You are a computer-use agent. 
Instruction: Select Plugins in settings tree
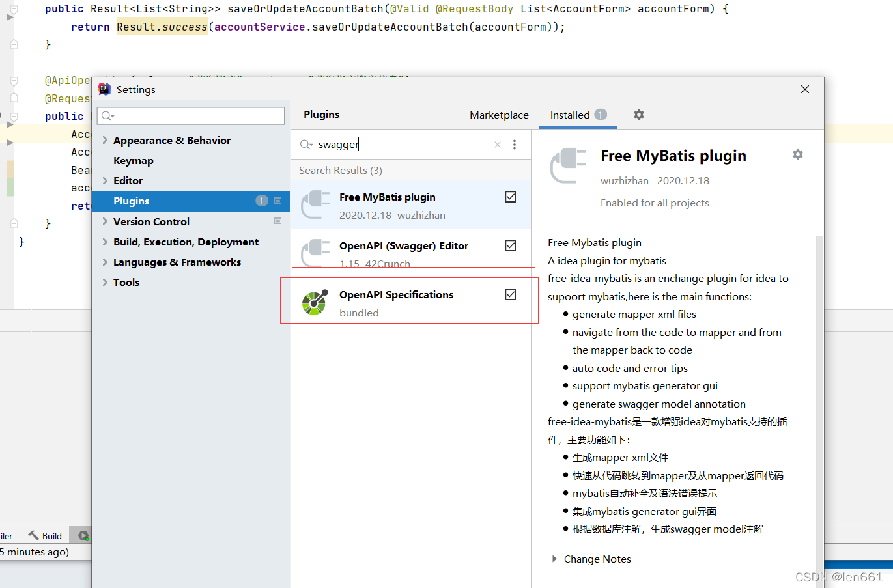[191, 201]
